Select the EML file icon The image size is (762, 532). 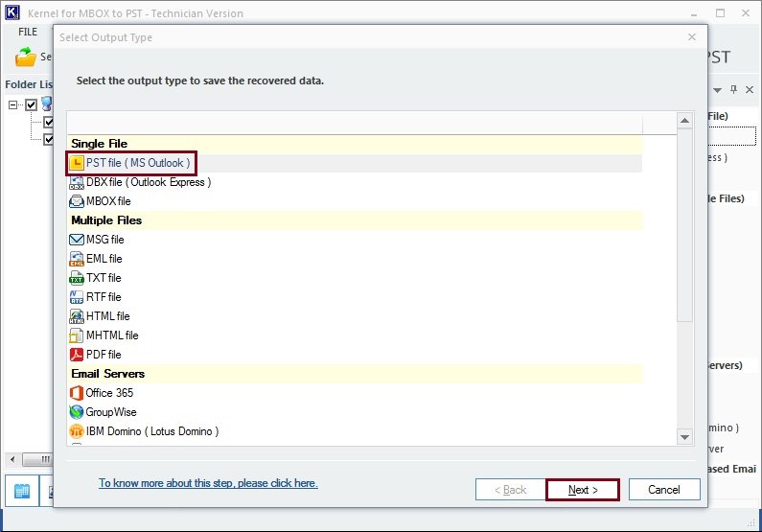[x=77, y=259]
